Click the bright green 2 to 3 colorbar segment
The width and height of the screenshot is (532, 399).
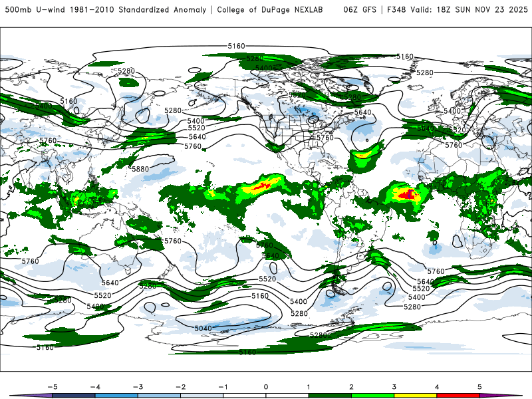coord(372,396)
